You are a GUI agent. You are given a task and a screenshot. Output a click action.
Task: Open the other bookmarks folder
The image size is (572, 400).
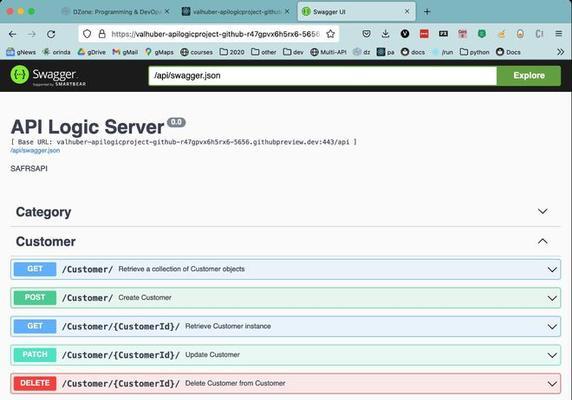(264, 52)
